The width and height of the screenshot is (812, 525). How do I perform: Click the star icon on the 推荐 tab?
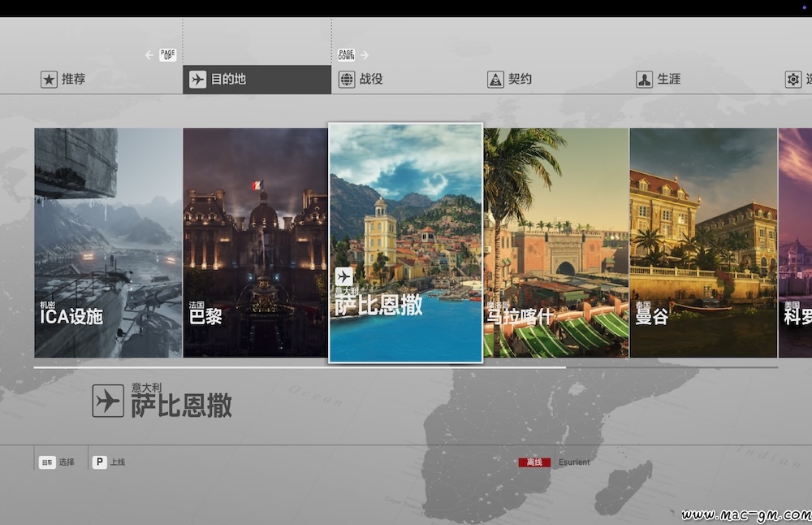pyautogui.click(x=49, y=80)
